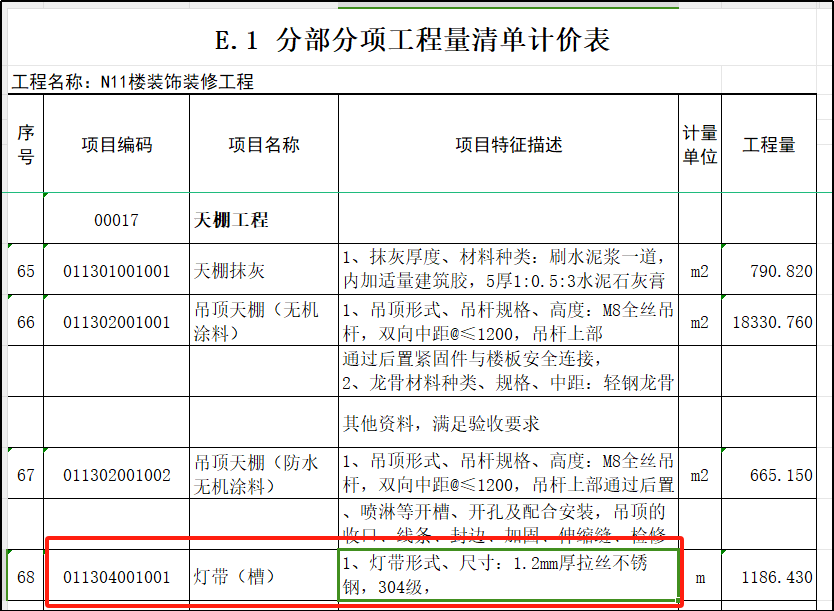834x611 pixels.
Task: Select item code 011301001001
Action: pyautogui.click(x=116, y=271)
